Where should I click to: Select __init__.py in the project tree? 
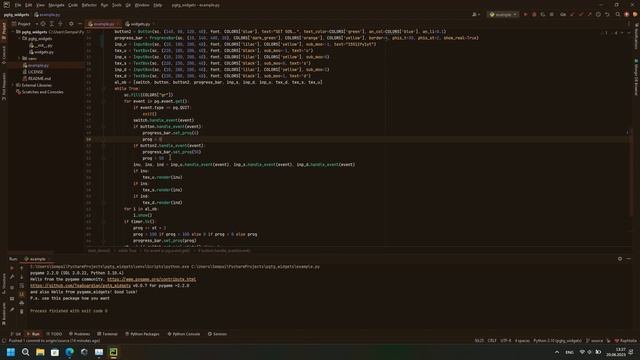click(x=41, y=45)
